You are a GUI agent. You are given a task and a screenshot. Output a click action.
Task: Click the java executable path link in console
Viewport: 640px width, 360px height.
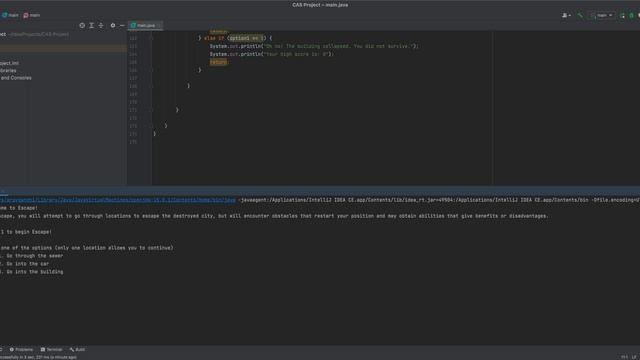(x=118, y=200)
